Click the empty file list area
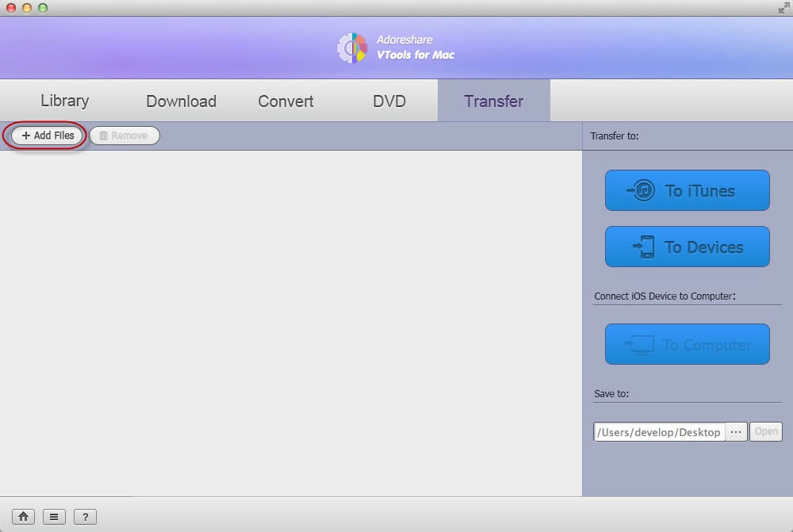This screenshot has width=793, height=532. pos(291,323)
